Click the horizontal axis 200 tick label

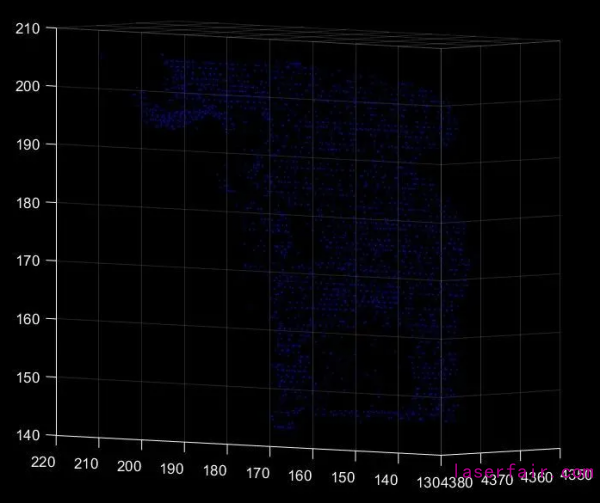(x=130, y=468)
